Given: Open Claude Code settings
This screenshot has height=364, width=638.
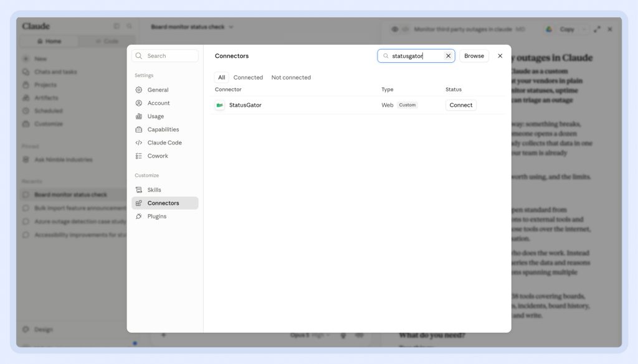Looking at the screenshot, I should pos(164,142).
